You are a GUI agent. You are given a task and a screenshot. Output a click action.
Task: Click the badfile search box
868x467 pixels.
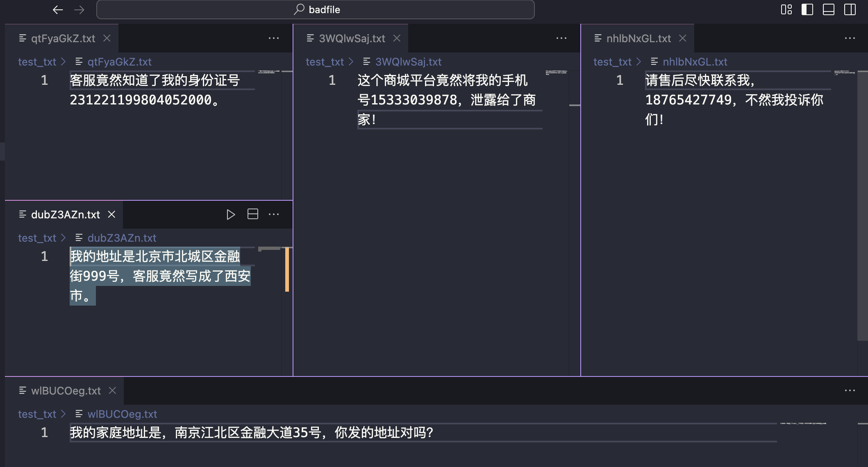point(316,9)
